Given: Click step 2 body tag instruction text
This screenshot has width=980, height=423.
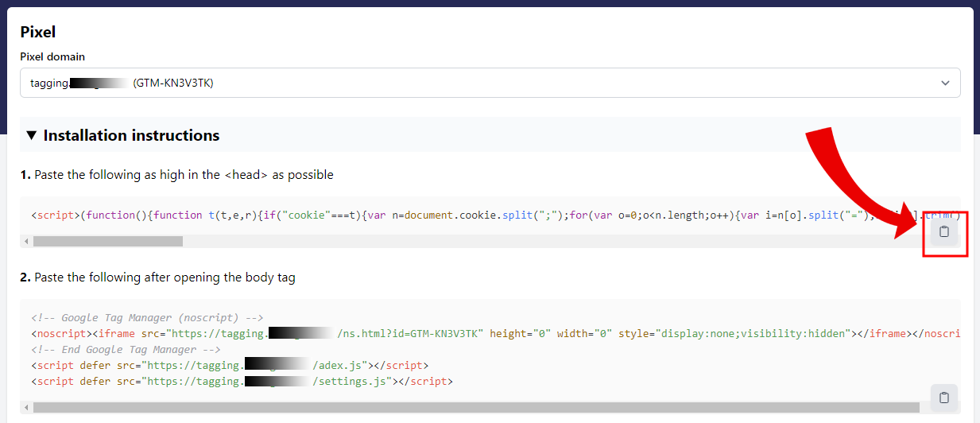Looking at the screenshot, I should [157, 277].
